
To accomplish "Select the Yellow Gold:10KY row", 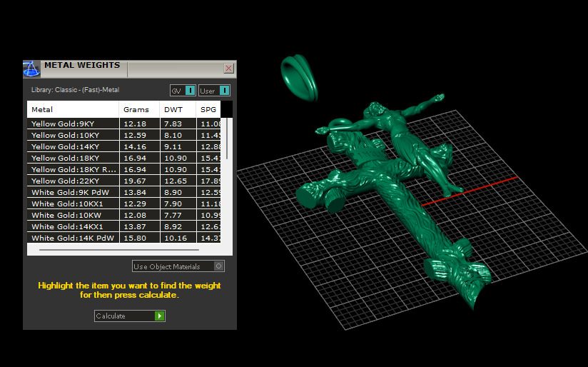I will 123,135.
